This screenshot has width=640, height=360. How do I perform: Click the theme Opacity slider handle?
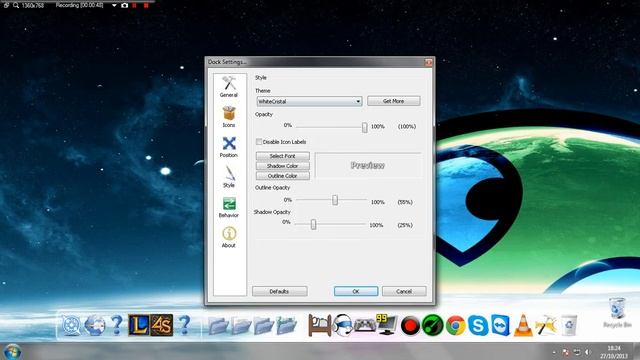364,127
